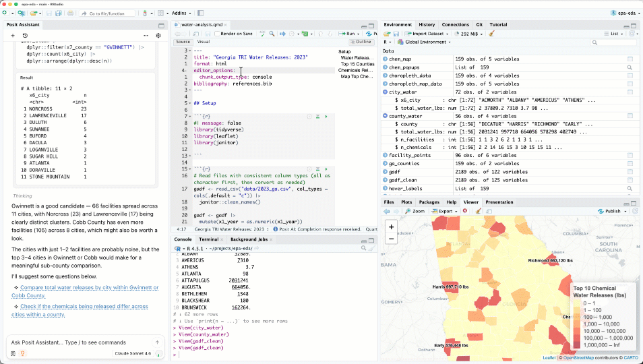The height and width of the screenshot is (364, 643).
Task: Run the Setup chunk with the green play icon
Action: click(326, 117)
